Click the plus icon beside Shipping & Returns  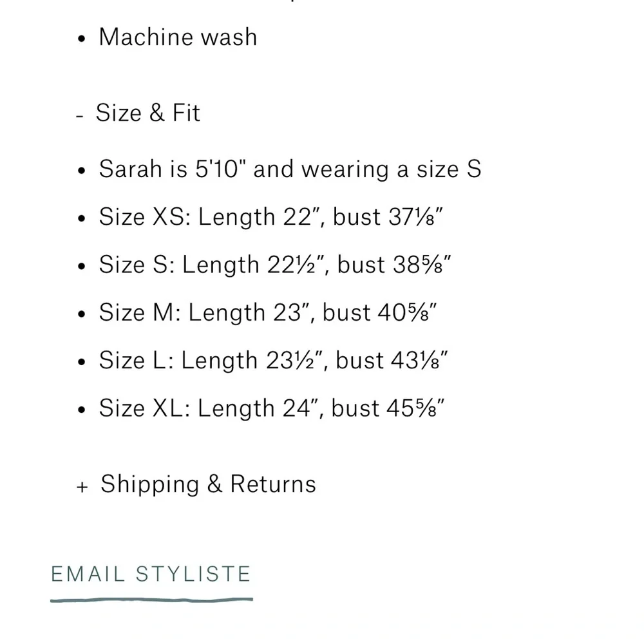(x=82, y=488)
